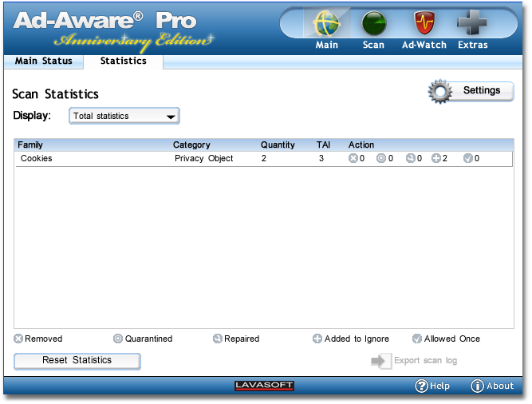Viewport: 532px width, 404px height.
Task: Select the Statistics tab
Action: pos(124,61)
